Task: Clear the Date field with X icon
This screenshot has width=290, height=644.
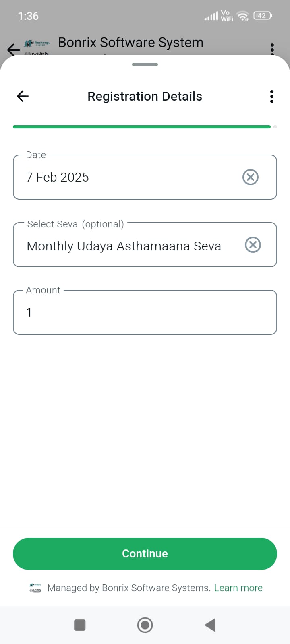Action: (251, 177)
